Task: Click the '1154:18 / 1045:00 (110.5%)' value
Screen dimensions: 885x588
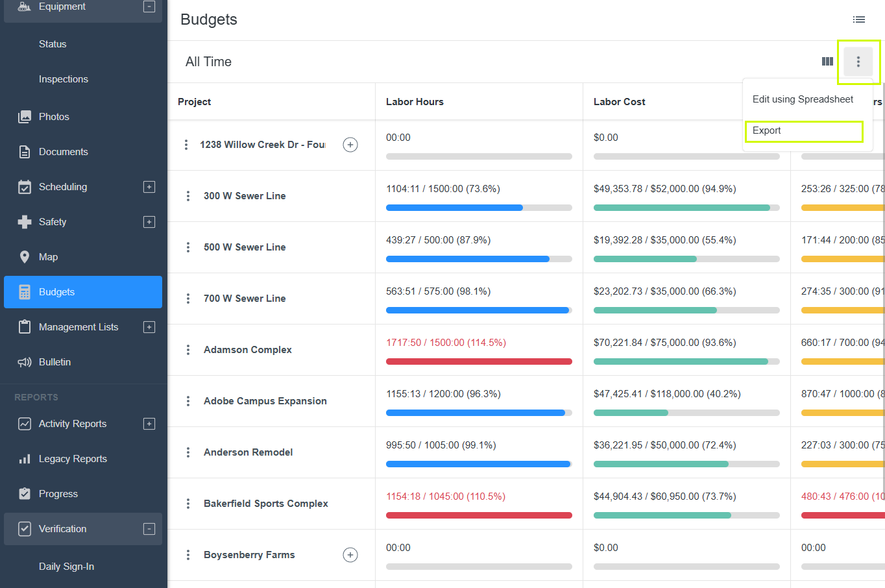Action: (446, 496)
